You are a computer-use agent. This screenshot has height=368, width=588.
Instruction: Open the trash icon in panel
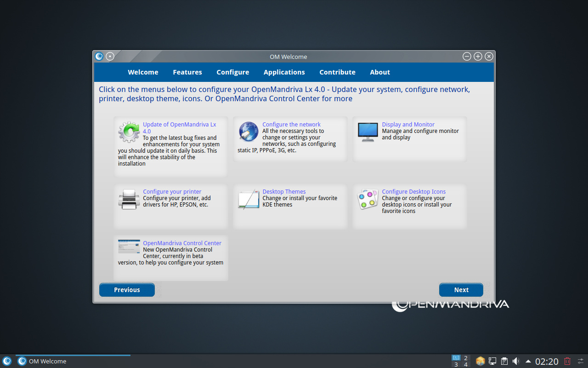click(567, 361)
